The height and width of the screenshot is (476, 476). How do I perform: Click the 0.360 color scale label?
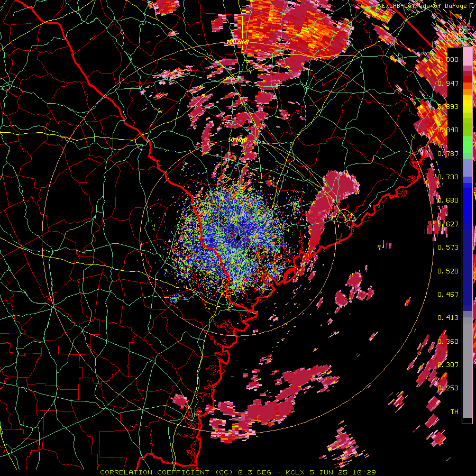448,341
